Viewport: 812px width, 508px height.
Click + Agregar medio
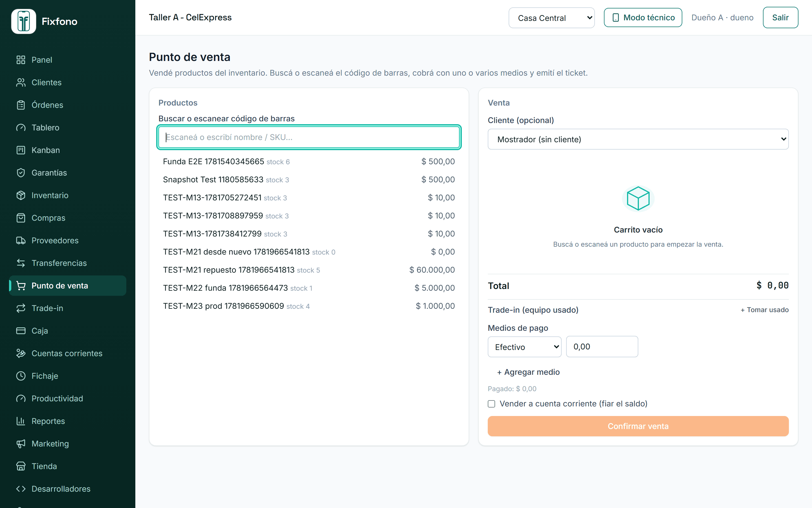pos(528,372)
